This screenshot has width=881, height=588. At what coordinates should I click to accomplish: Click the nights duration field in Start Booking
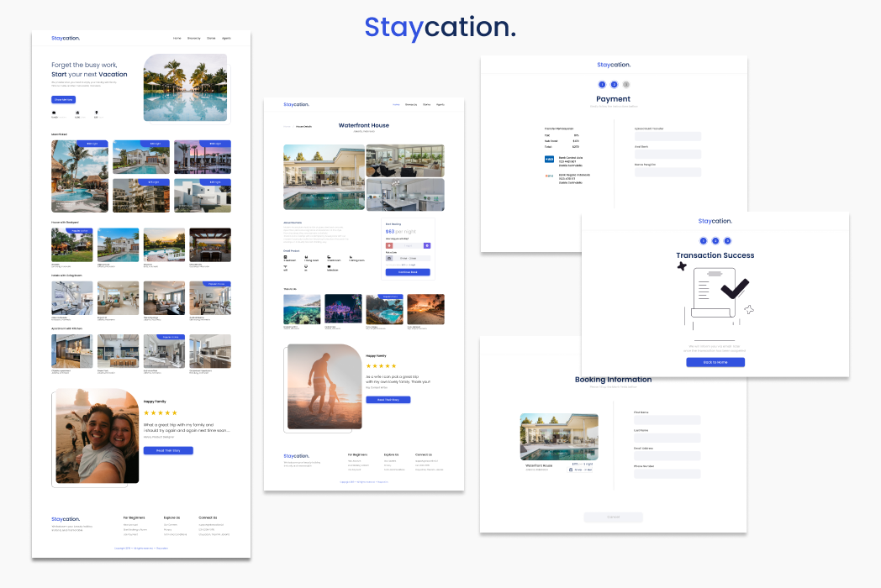click(x=408, y=245)
